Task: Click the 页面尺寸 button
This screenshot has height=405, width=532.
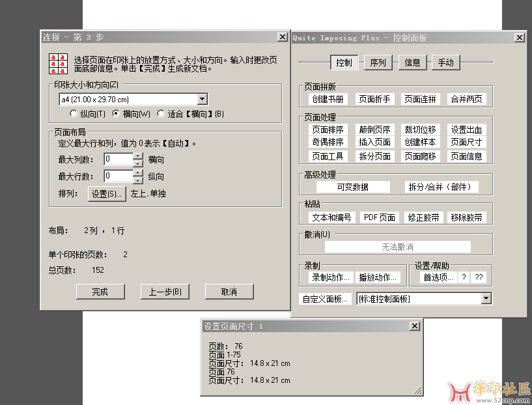Action: (466, 142)
